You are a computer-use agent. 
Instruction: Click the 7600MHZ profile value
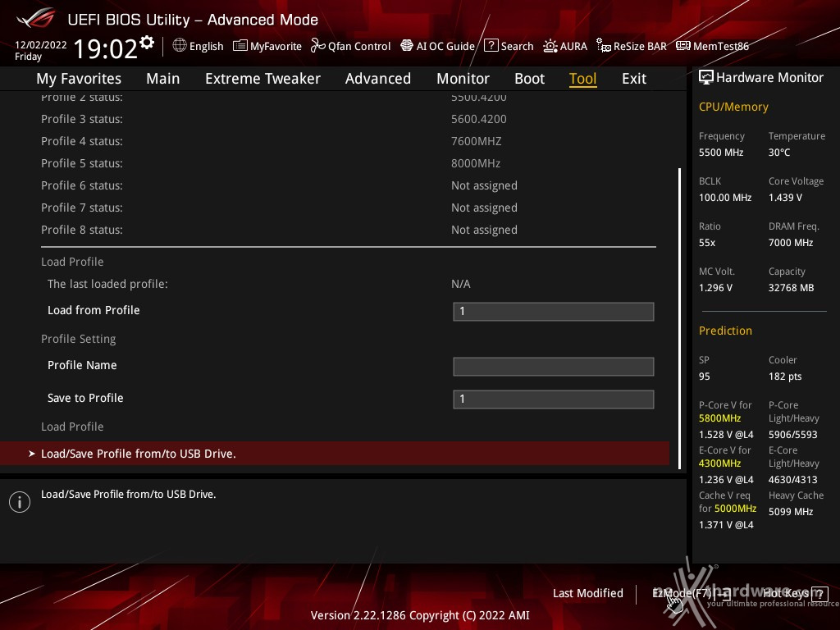tap(477, 141)
